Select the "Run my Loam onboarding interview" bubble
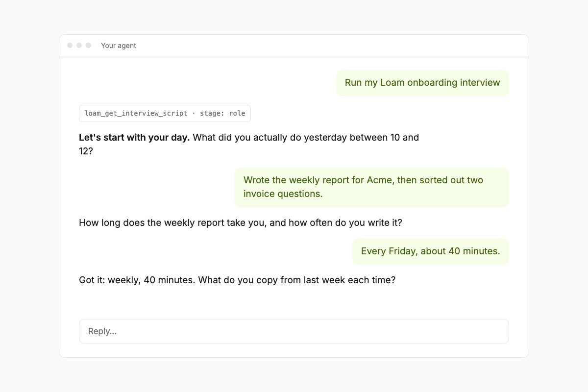This screenshot has height=392, width=588. click(x=422, y=83)
